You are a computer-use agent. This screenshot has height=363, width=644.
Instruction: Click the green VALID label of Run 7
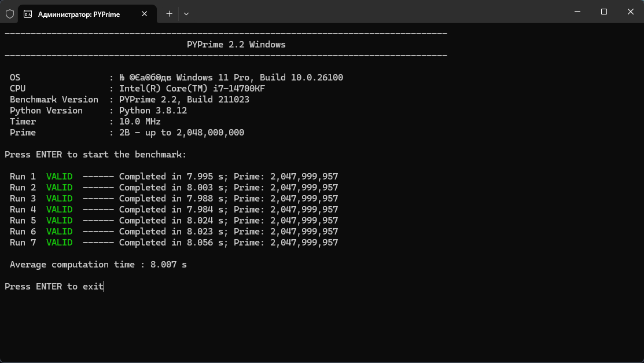(x=59, y=243)
